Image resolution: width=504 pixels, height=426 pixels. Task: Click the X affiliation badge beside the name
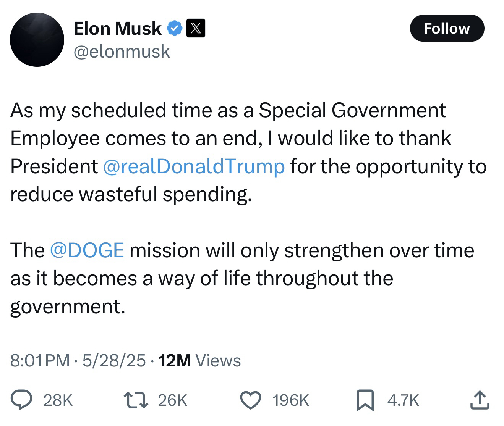click(x=195, y=29)
